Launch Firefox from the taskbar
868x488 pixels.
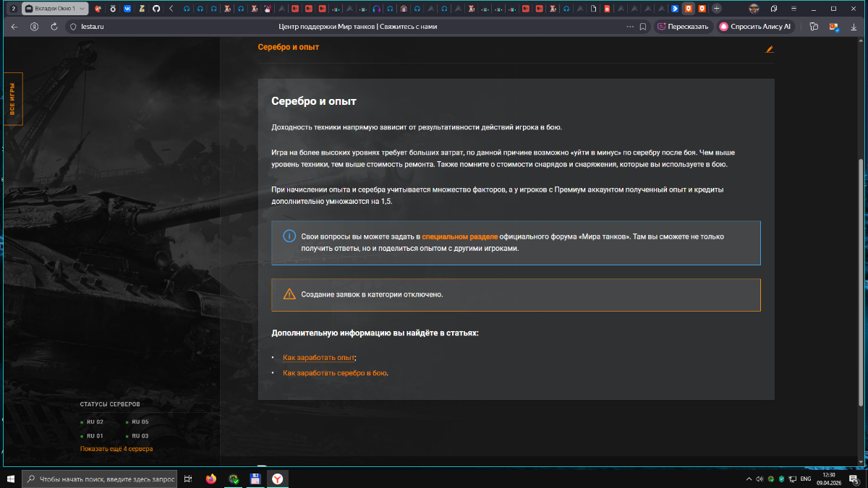click(x=210, y=479)
